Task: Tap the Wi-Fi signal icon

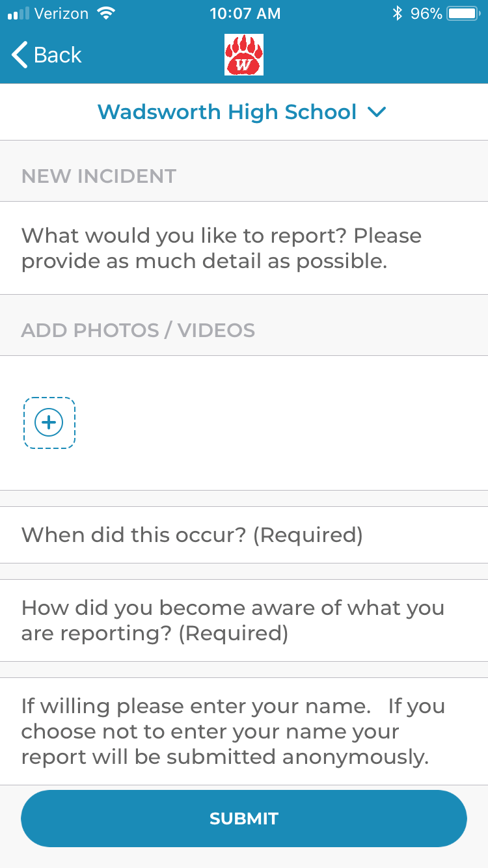Action: coord(105,13)
